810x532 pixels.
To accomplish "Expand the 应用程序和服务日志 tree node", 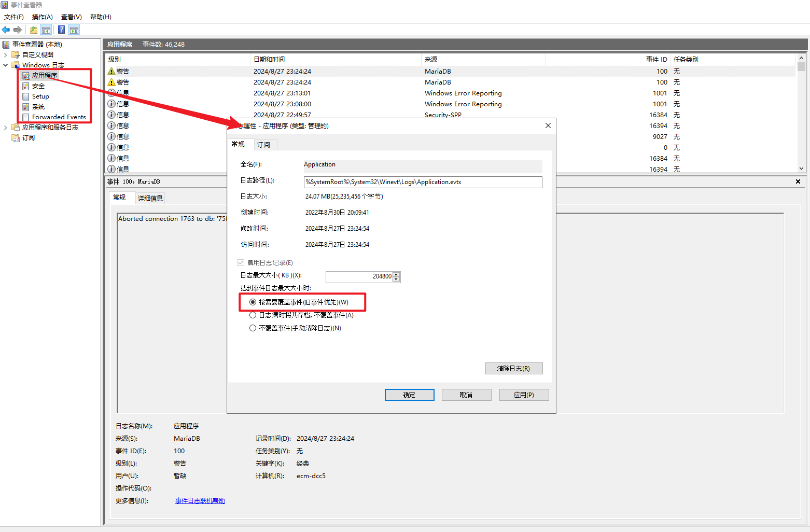I will tap(6, 128).
